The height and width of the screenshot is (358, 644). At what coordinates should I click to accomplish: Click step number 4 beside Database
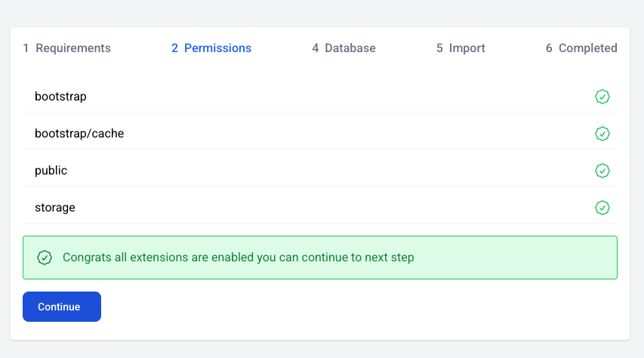pyautogui.click(x=315, y=48)
